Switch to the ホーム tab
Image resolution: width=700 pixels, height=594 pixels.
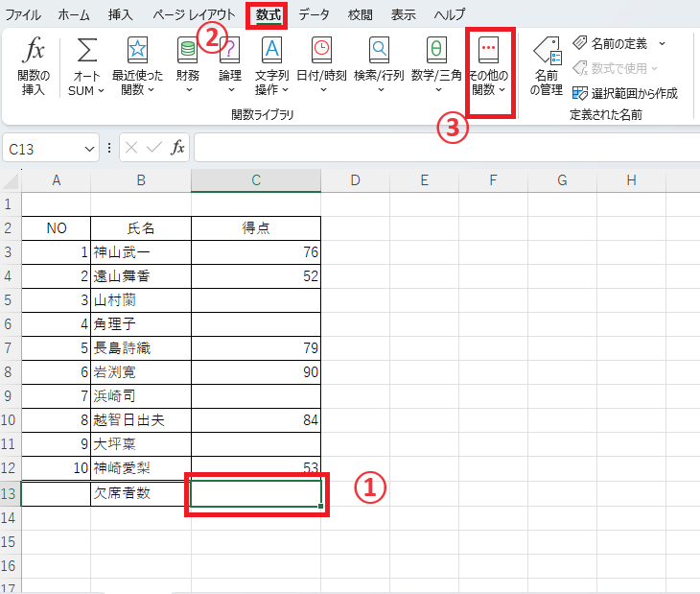click(x=74, y=14)
